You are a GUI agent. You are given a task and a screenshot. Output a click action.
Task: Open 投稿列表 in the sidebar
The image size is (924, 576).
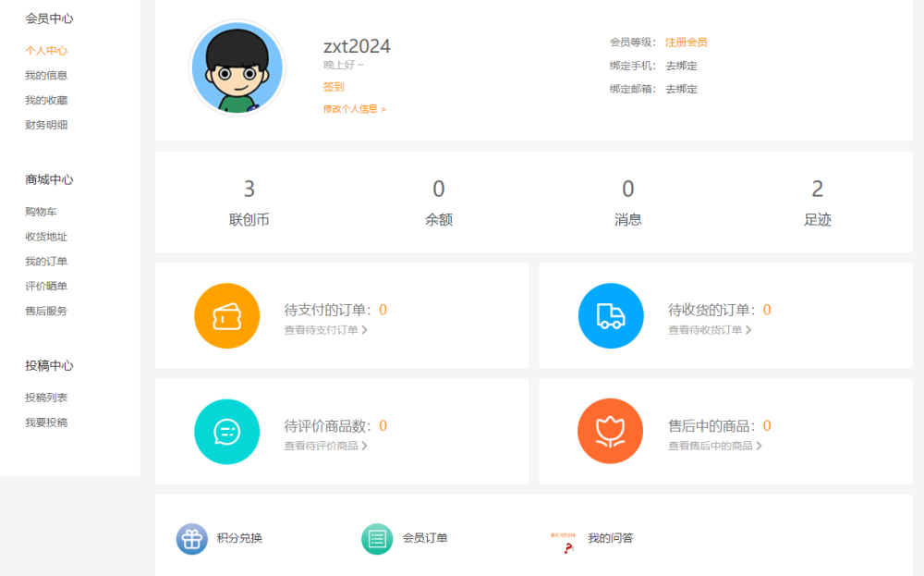point(46,398)
